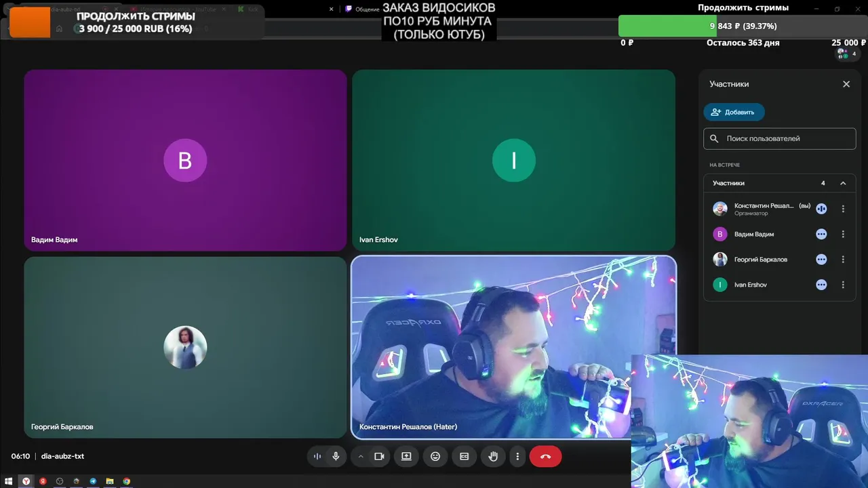Hang up with the red leave-call button

coord(546,456)
